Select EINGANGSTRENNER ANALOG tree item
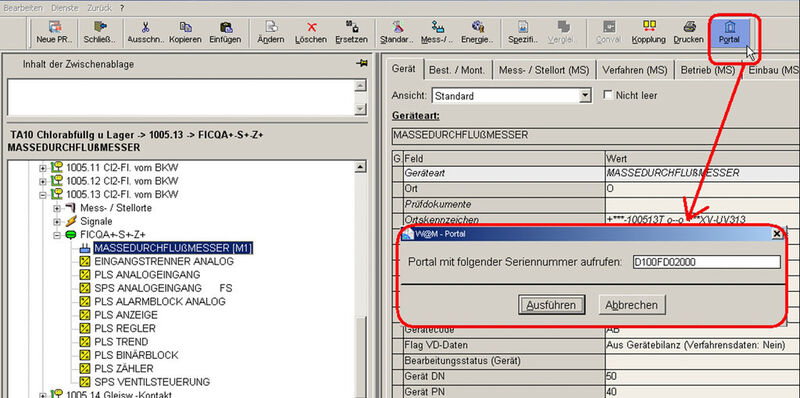The height and width of the screenshot is (398, 800). [164, 261]
